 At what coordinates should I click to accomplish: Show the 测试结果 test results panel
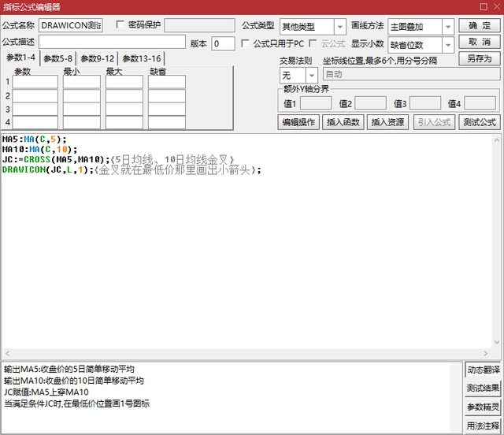483,389
